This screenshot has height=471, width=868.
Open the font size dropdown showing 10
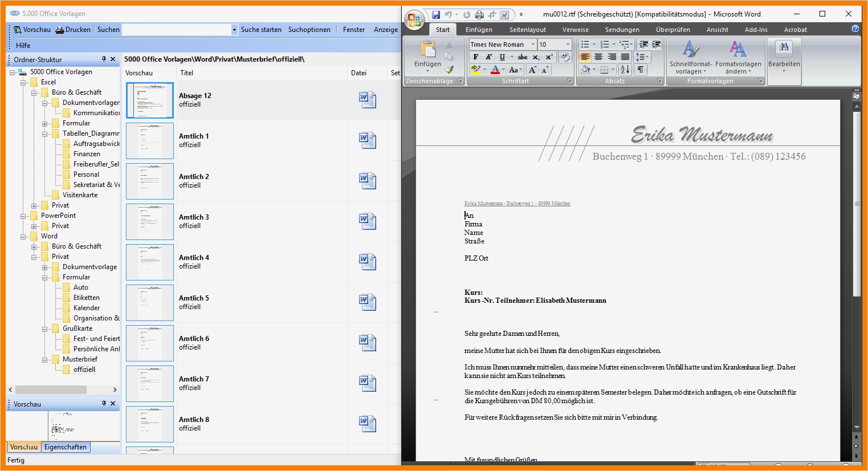tap(568, 44)
